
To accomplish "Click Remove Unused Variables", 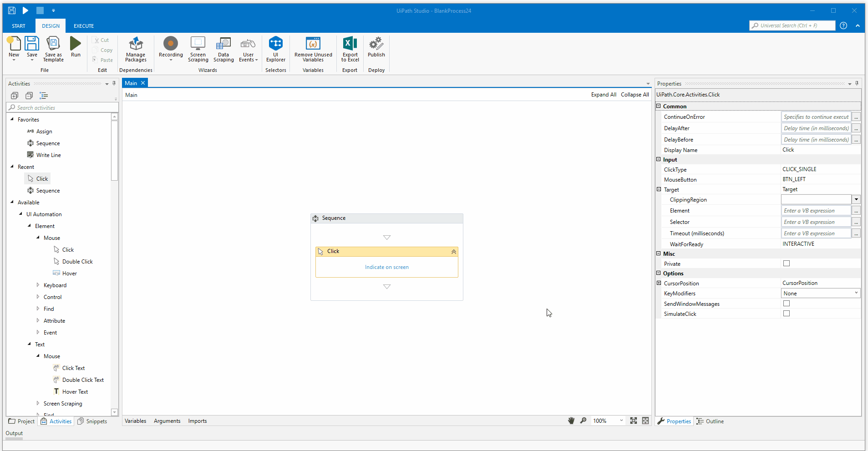I will click(x=313, y=49).
